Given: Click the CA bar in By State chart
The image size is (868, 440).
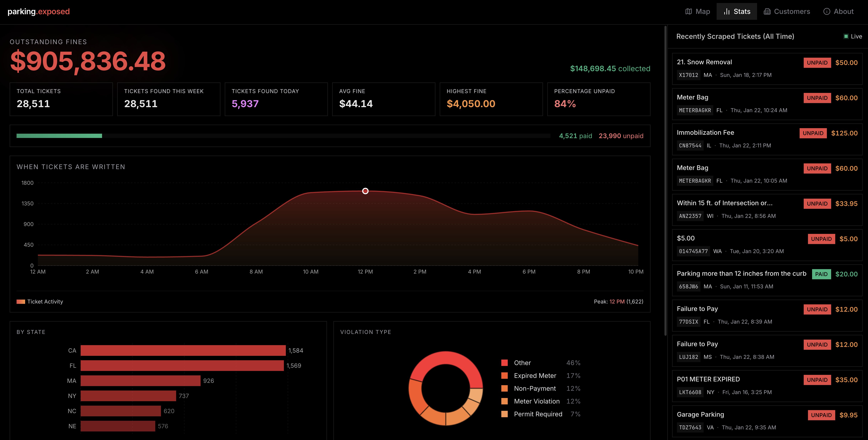Looking at the screenshot, I should [x=183, y=350].
